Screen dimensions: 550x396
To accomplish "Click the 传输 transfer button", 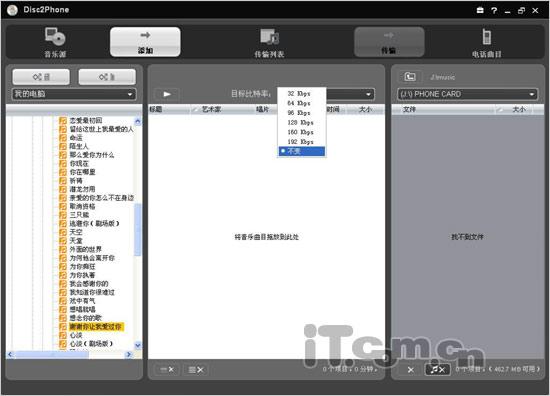I will (389, 42).
